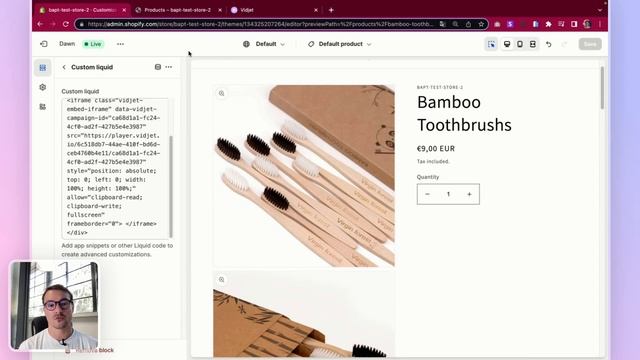Increase quantity with plus button
The height and width of the screenshot is (360, 640).
pyautogui.click(x=469, y=194)
